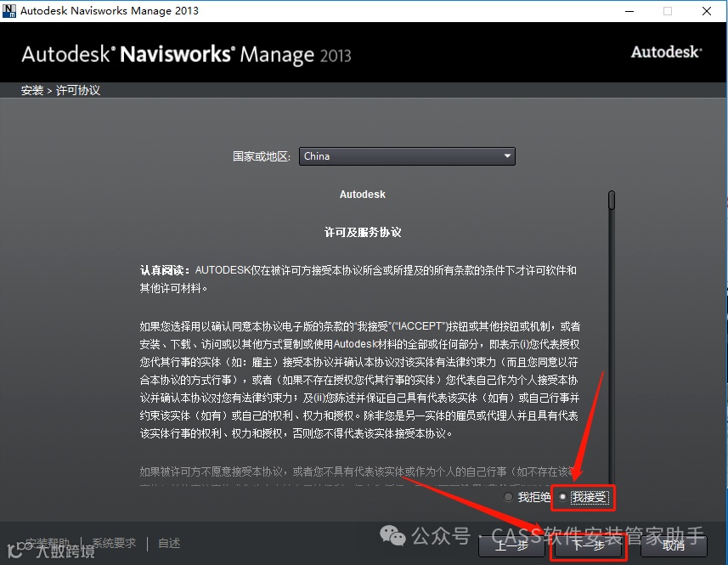
Task: Click the 下一步 button
Action: click(588, 545)
